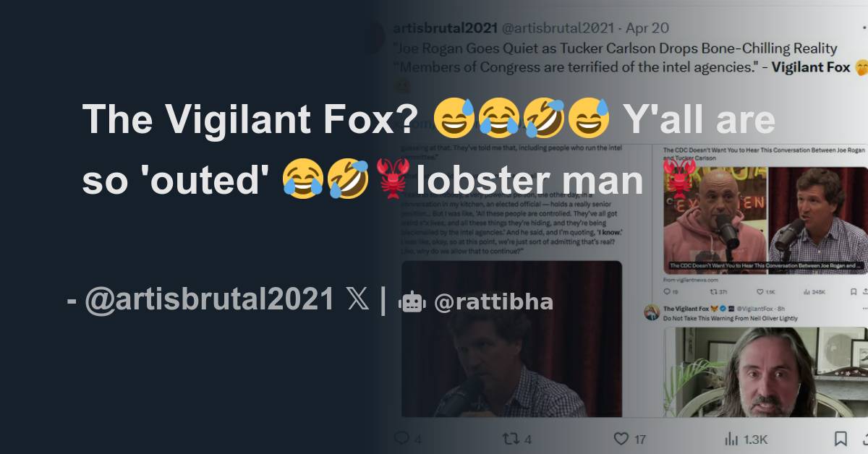
Task: Bookmark the bottom tweet
Action: tap(841, 440)
